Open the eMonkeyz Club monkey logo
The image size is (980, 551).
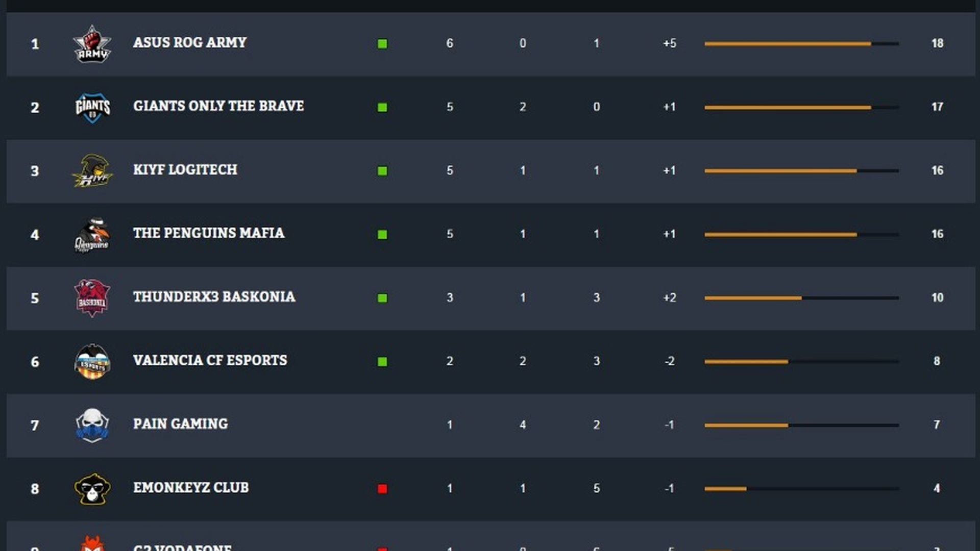[x=92, y=488]
